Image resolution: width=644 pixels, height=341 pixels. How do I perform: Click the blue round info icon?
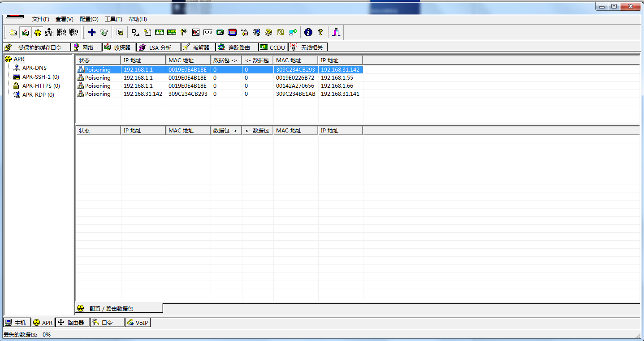click(x=308, y=32)
